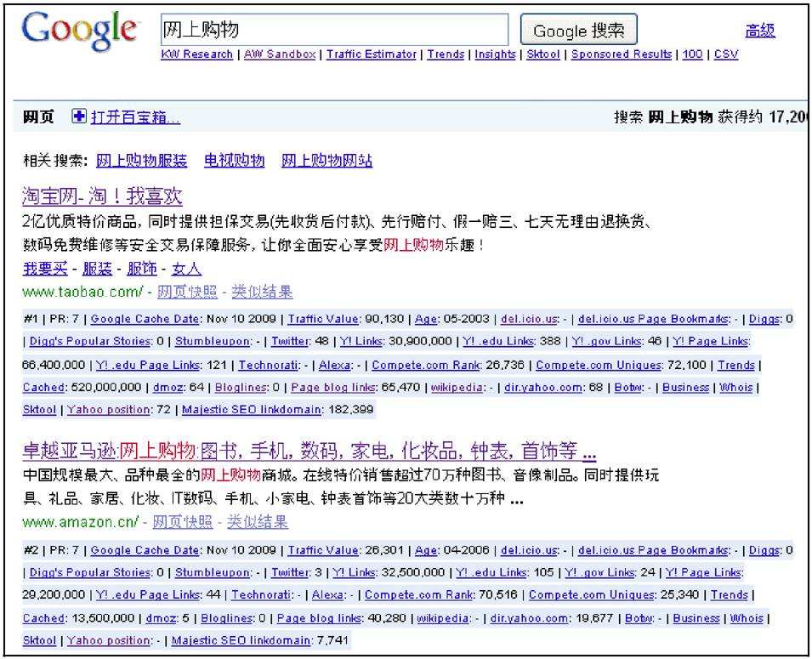Click Y! .gov Links showing 24

click(599, 572)
